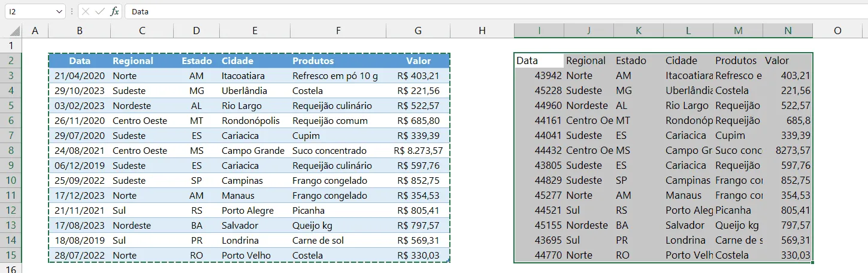Screen dimensions: 868x273
Task: Select row 1 header
Action: point(11,45)
